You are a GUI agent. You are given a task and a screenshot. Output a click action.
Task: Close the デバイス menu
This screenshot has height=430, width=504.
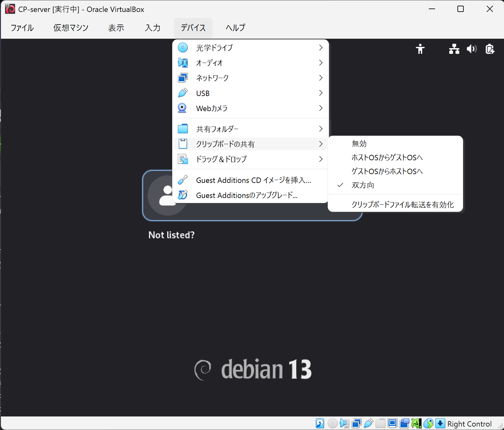tap(193, 28)
